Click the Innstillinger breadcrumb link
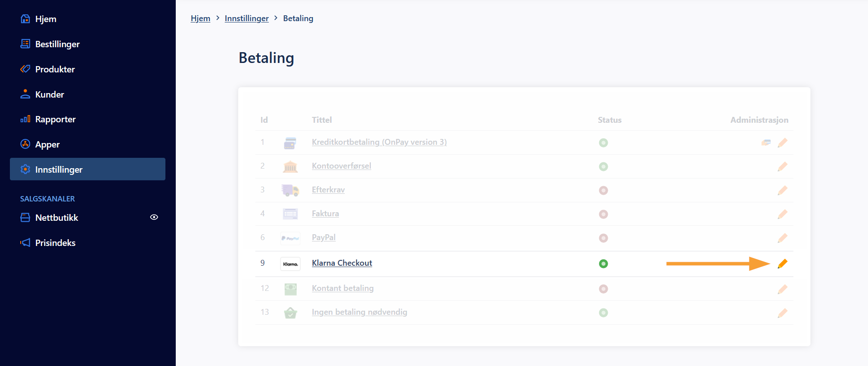The image size is (868, 366). [247, 18]
